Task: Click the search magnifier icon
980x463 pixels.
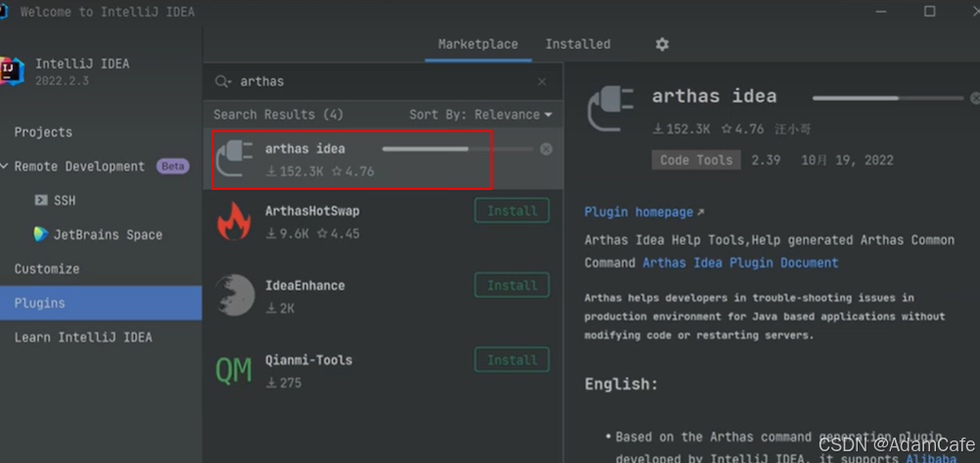Action: pyautogui.click(x=223, y=82)
